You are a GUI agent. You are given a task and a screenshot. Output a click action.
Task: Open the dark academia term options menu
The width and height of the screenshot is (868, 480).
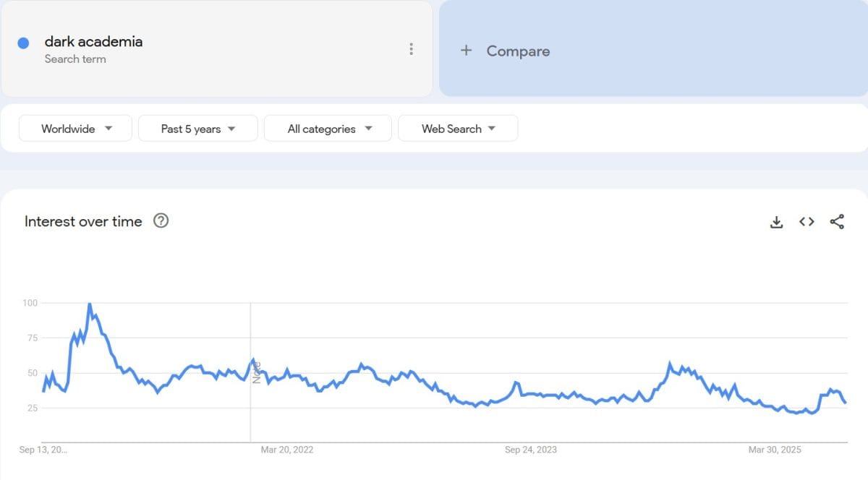click(x=411, y=49)
